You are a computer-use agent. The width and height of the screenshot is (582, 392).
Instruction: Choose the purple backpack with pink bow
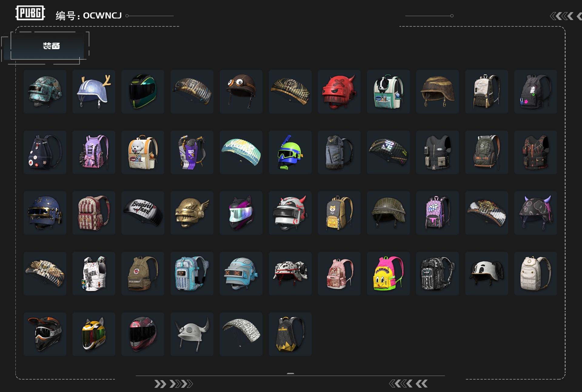[94, 152]
